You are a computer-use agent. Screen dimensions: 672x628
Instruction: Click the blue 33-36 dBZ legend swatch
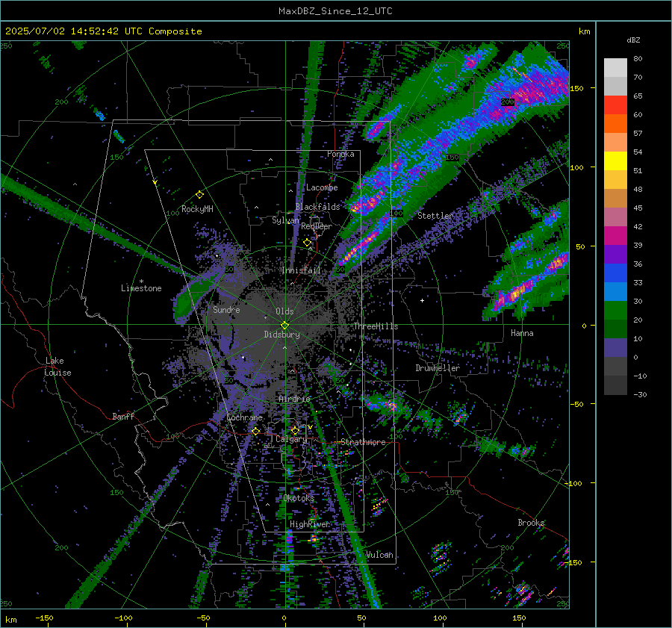click(615, 273)
